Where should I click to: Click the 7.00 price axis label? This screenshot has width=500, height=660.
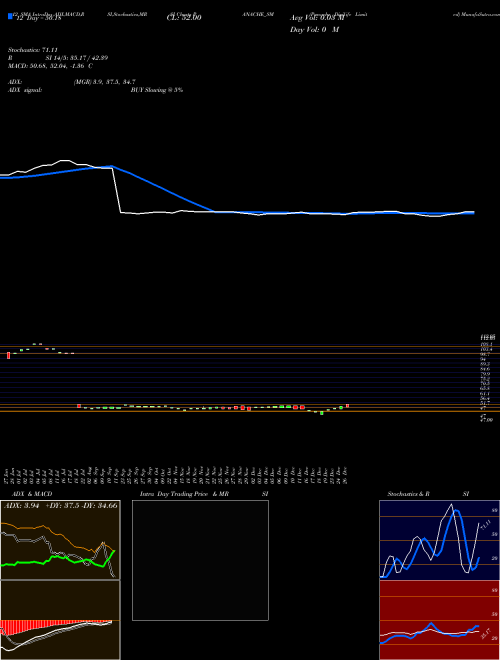(x=487, y=419)
